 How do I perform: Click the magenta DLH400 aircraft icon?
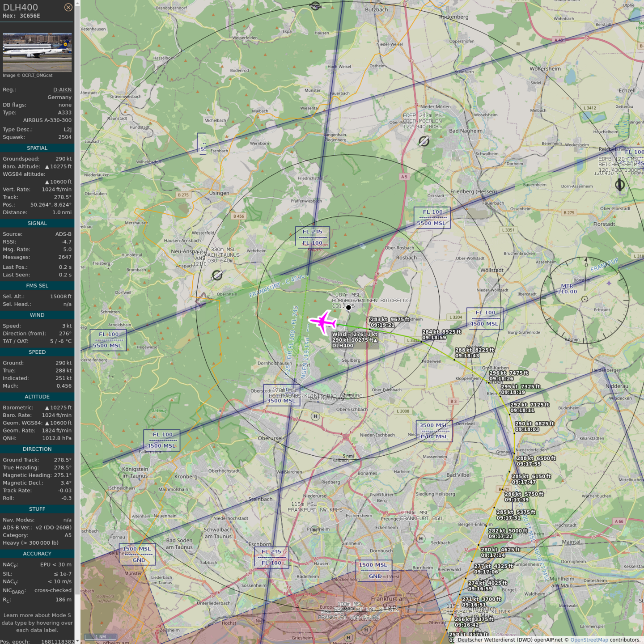point(323,322)
